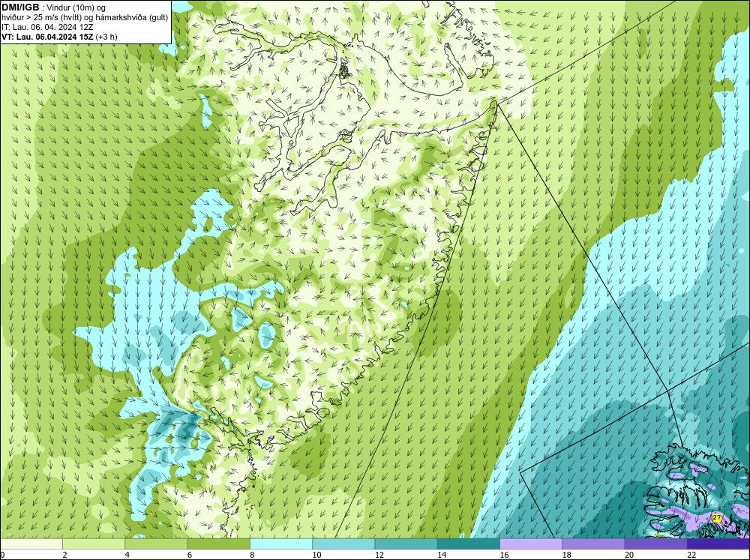Viewport: 750px width, 560px height.
Task: Click the legend scale label '10'
Action: coord(316,555)
